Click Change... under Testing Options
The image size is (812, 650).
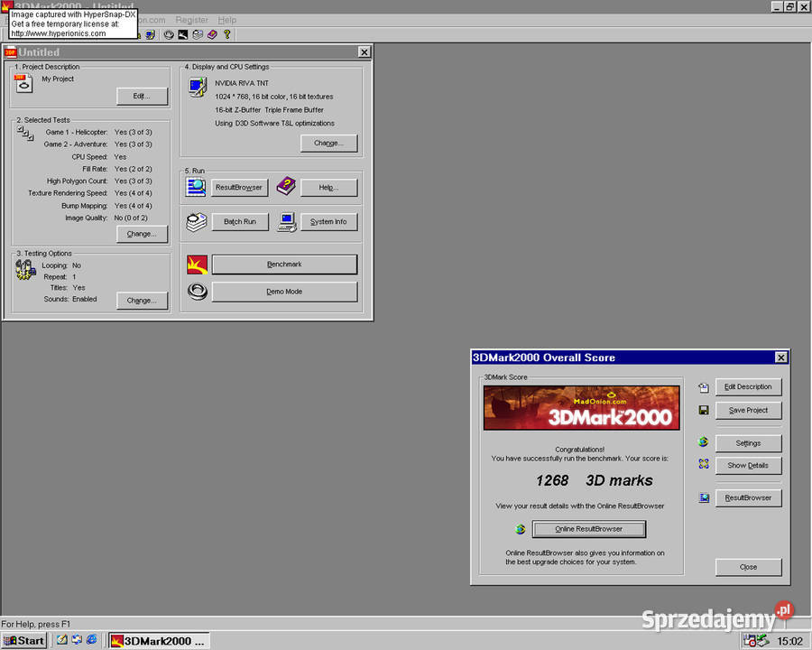tap(142, 300)
